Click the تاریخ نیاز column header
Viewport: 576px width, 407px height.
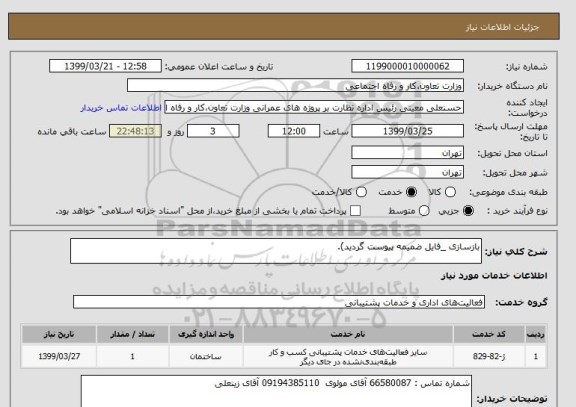(x=59, y=334)
